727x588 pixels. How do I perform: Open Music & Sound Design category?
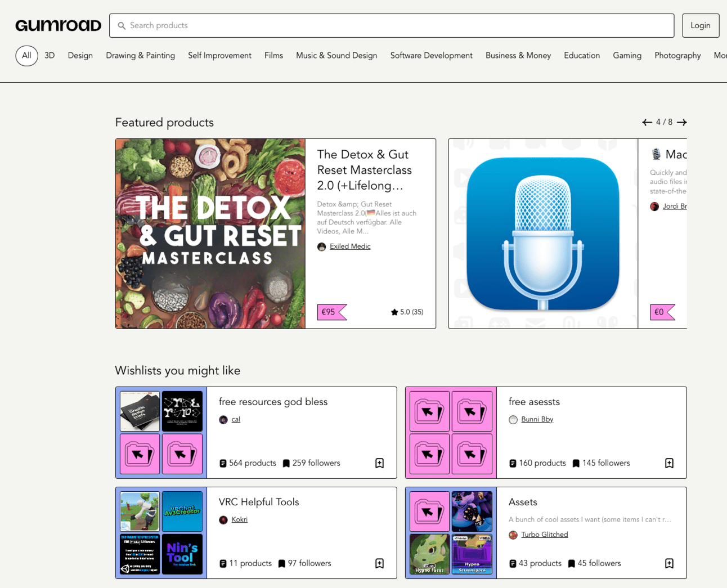pos(336,56)
